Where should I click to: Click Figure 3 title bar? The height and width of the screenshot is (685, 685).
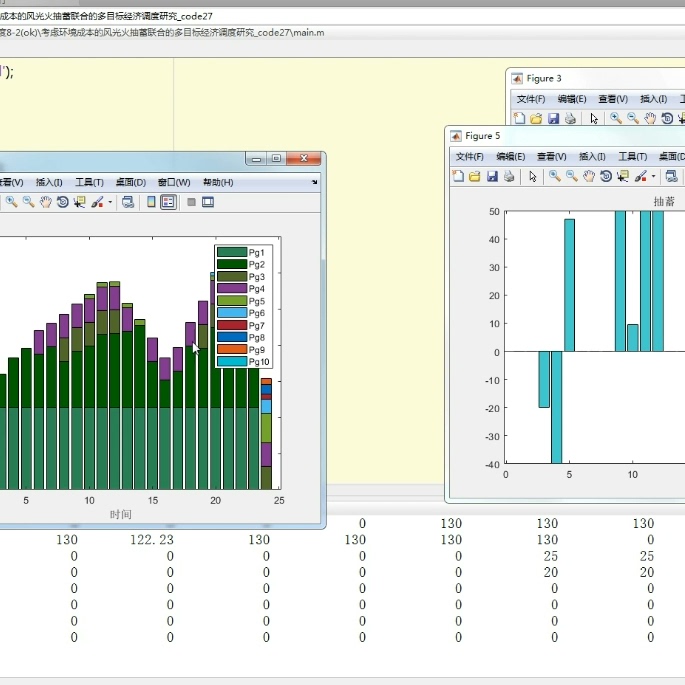coord(597,78)
